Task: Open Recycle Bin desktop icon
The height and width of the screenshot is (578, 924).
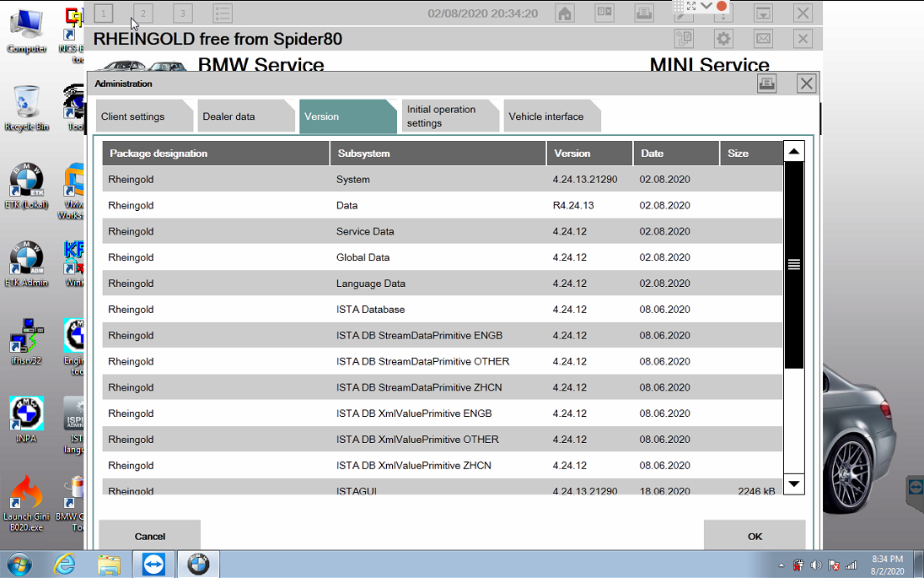Action: click(x=26, y=108)
